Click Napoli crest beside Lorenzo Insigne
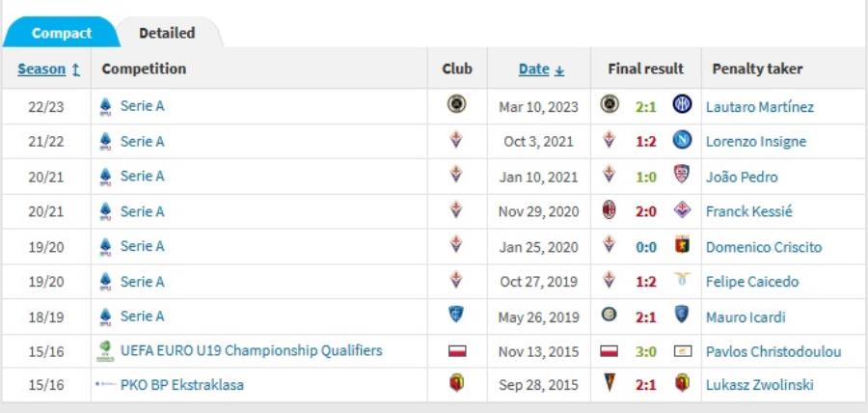Viewport: 868px width, 413px height. pos(682,140)
